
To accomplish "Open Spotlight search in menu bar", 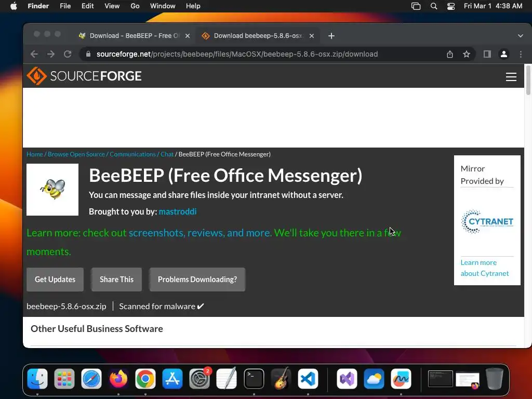I will click(434, 6).
